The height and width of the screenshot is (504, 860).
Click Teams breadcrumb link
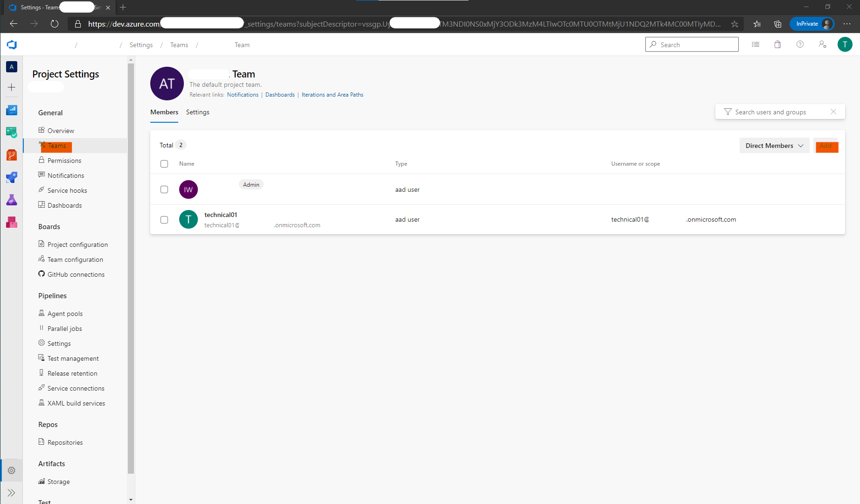179,45
